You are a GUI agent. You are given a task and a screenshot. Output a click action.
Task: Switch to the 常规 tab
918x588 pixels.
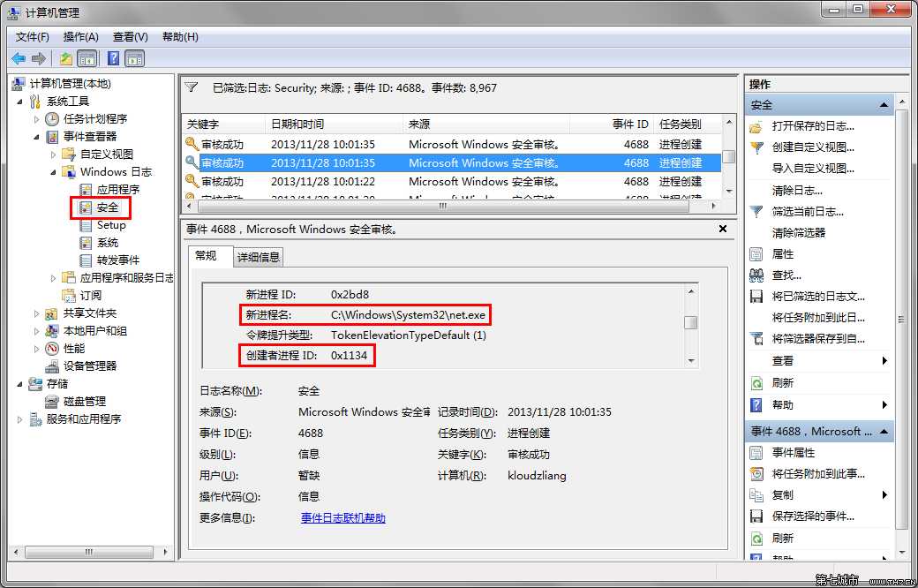coord(206,256)
